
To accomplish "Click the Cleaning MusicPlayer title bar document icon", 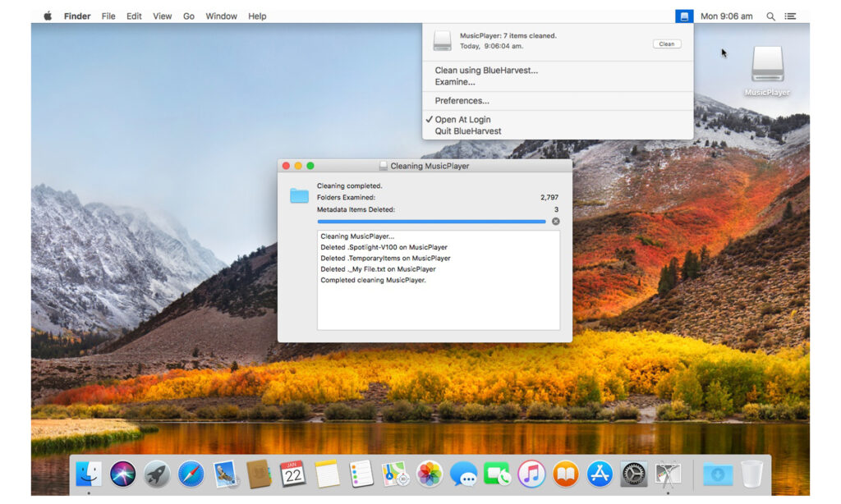I will point(383,166).
